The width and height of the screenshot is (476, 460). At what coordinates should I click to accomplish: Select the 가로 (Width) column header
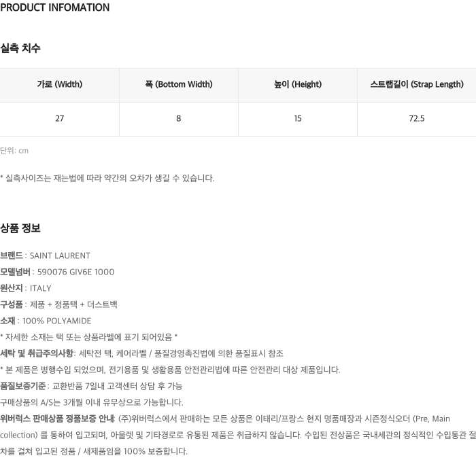(x=59, y=85)
